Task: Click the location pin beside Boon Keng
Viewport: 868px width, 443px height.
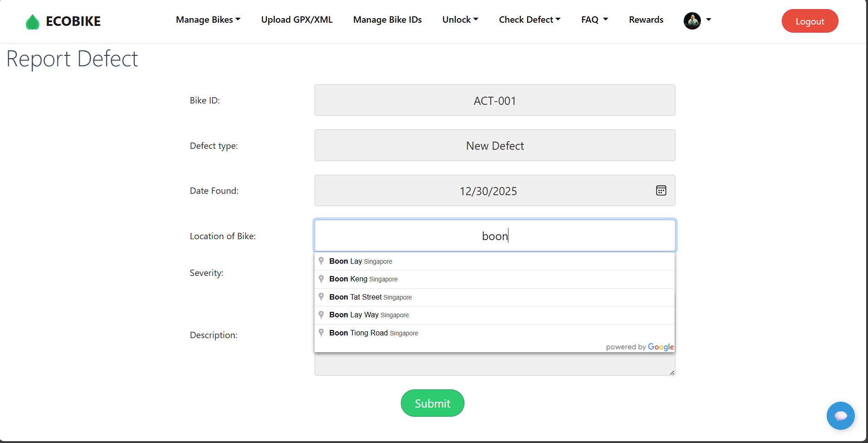Action: (x=321, y=279)
